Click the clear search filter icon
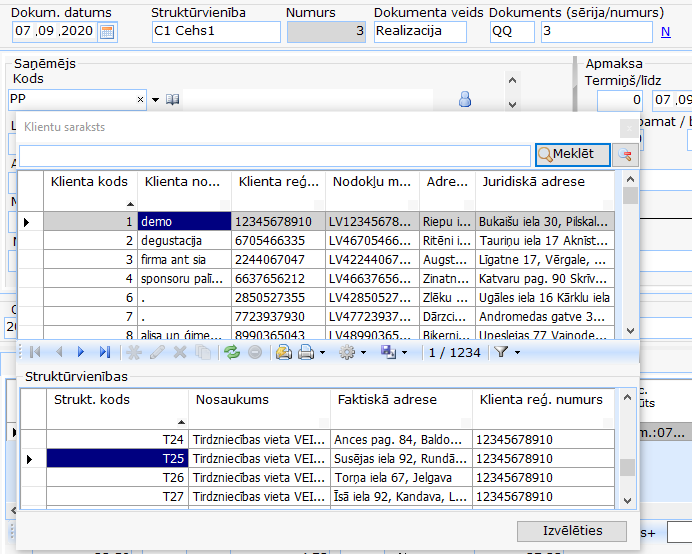Image resolution: width=692 pixels, height=554 pixels. coord(625,155)
